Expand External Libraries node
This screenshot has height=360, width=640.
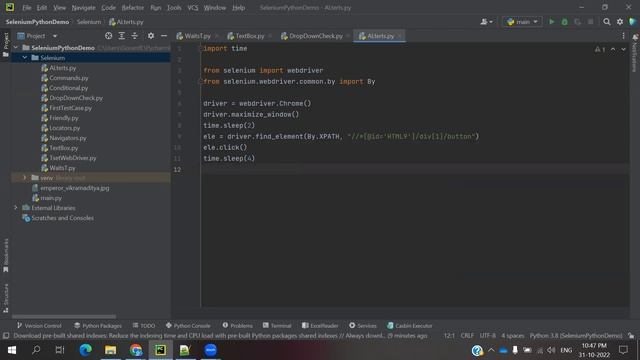(16, 208)
